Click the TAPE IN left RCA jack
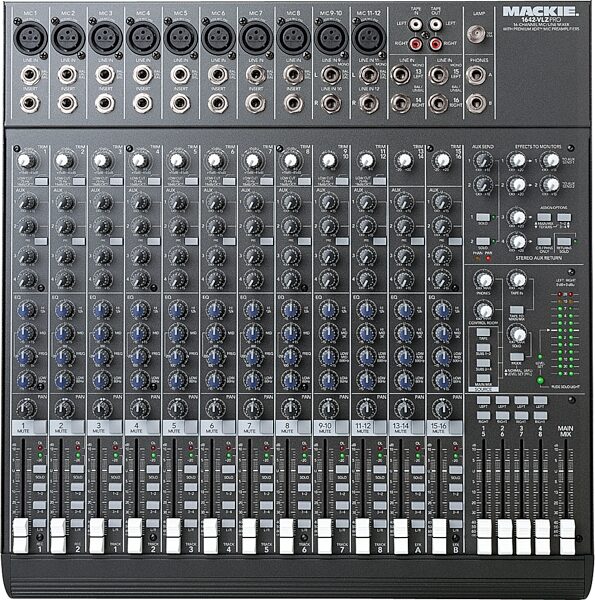This screenshot has height=600, width=595. [416, 25]
